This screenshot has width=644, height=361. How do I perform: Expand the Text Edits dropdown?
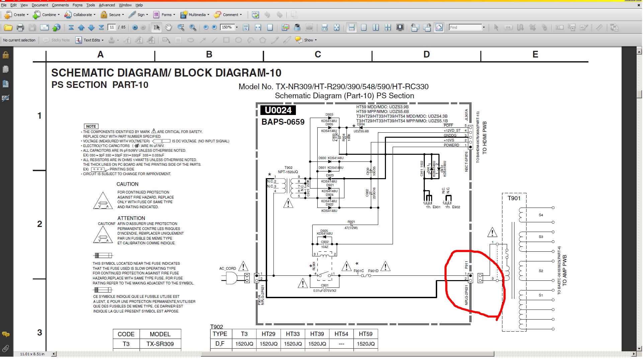coord(102,40)
